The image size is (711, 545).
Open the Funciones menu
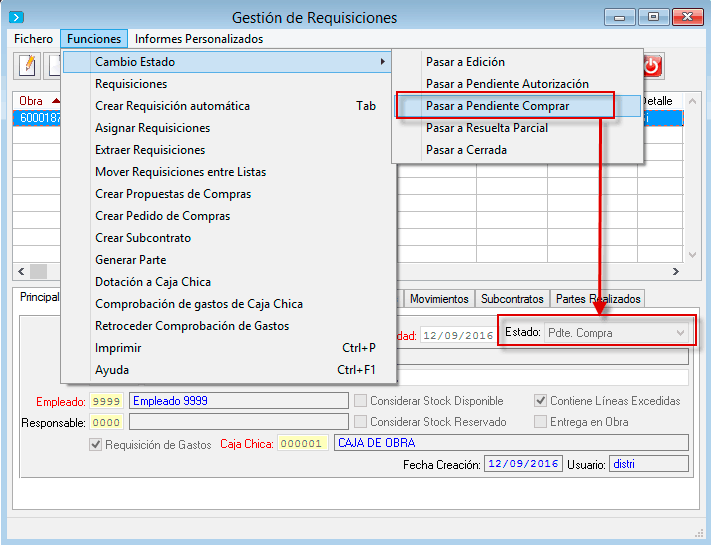click(x=94, y=39)
